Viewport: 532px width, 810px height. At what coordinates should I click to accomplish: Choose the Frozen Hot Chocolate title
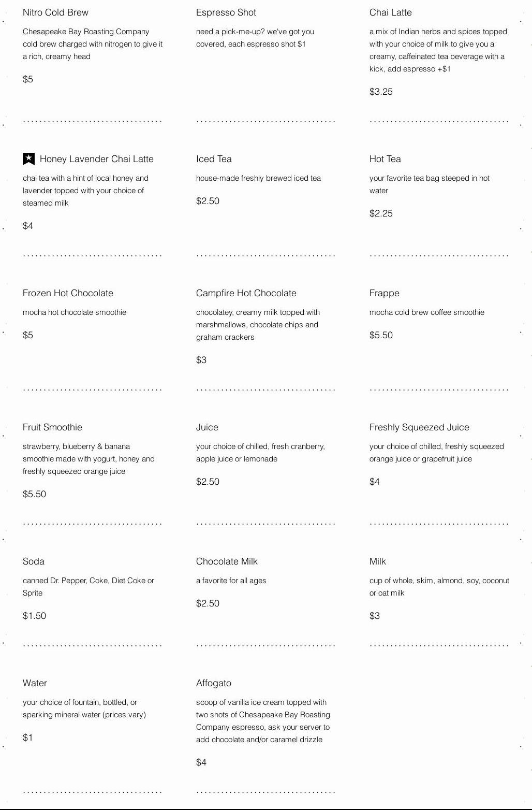pyautogui.click(x=68, y=293)
